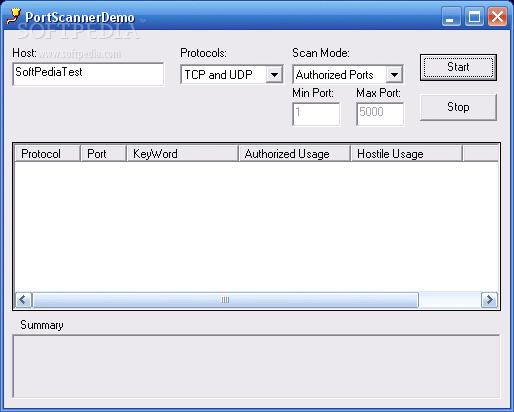Maximize the PortScannerDemo window
The width and height of the screenshot is (514, 412).
click(x=474, y=16)
